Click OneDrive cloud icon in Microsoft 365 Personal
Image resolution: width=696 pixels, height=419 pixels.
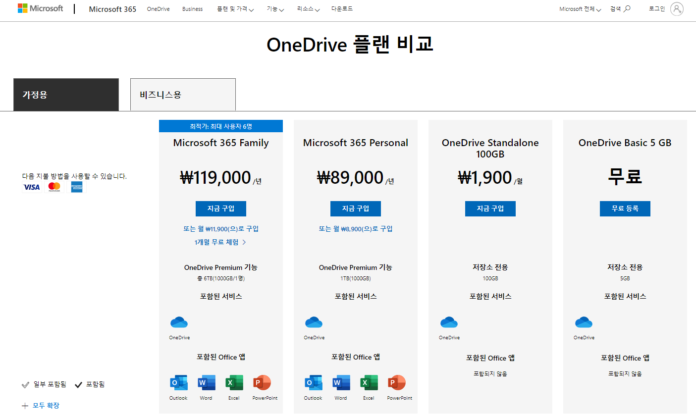314,322
